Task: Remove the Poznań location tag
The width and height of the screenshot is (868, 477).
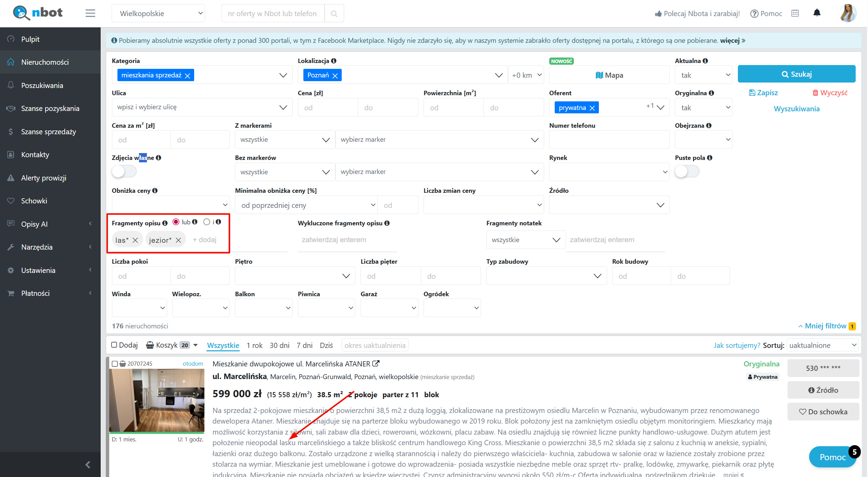Action: (x=335, y=75)
